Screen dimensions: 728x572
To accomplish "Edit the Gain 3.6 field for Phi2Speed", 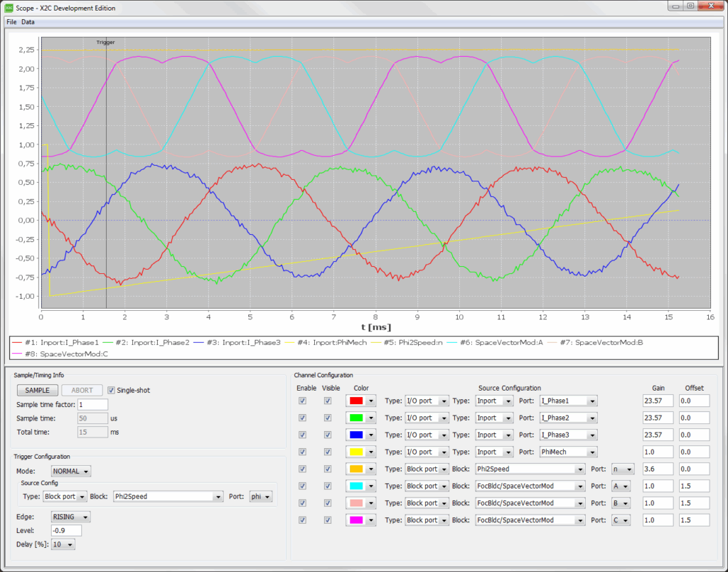I will (x=658, y=469).
